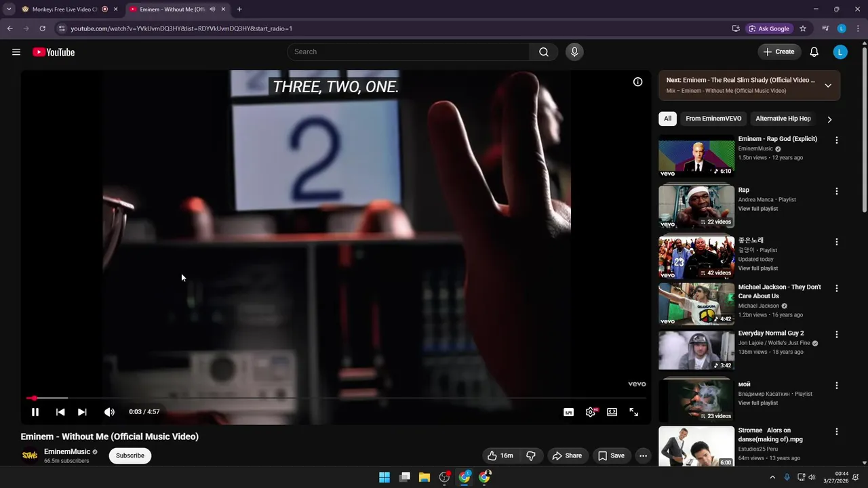Skip to the next video
This screenshot has width=868, height=488.
point(82,412)
